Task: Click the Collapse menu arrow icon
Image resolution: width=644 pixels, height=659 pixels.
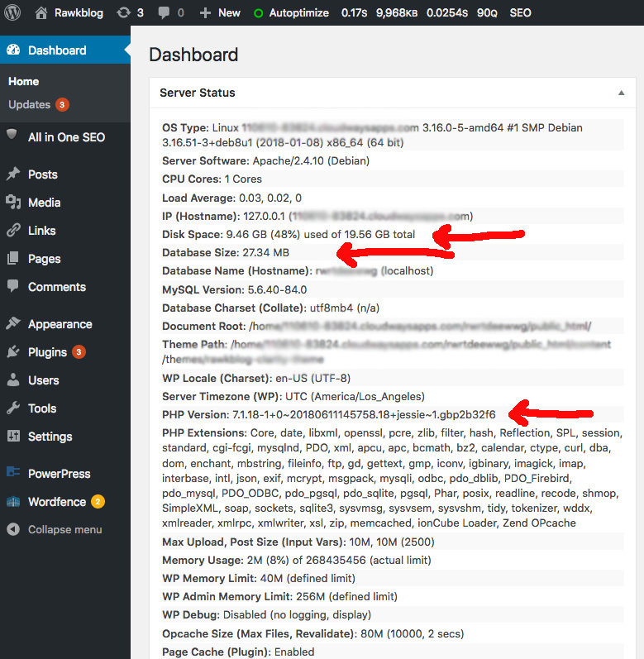Action: click(13, 529)
